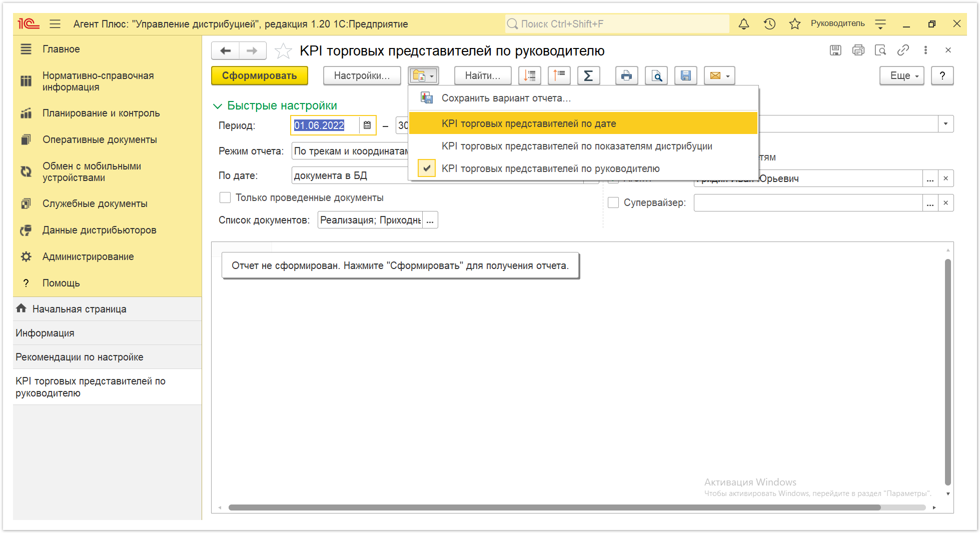
Task: Clear the Супервайзер field with x
Action: pyautogui.click(x=945, y=203)
